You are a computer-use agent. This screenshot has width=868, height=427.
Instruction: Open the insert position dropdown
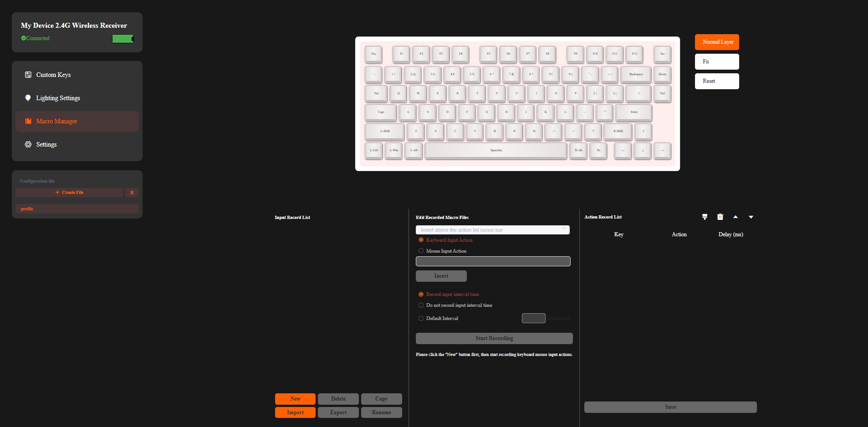493,230
